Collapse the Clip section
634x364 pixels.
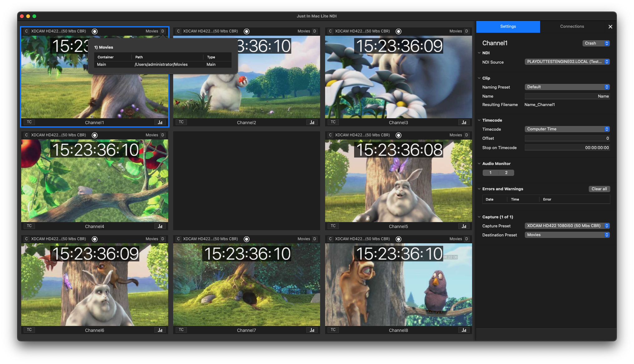479,78
